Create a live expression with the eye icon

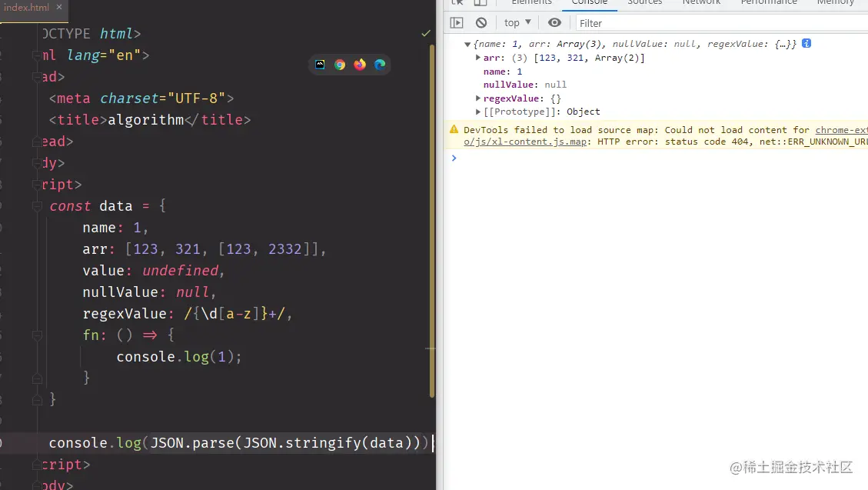tap(554, 23)
